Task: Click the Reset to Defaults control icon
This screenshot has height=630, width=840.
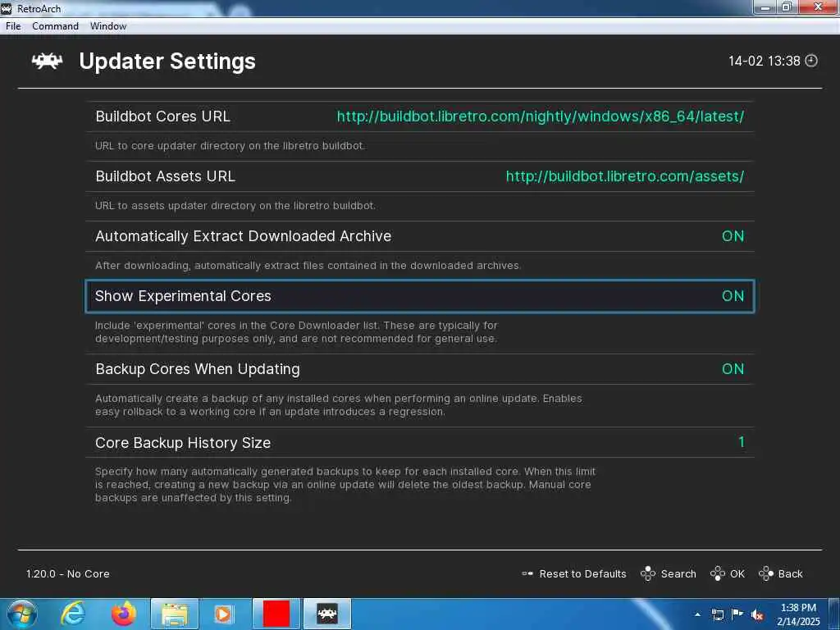Action: tap(527, 573)
